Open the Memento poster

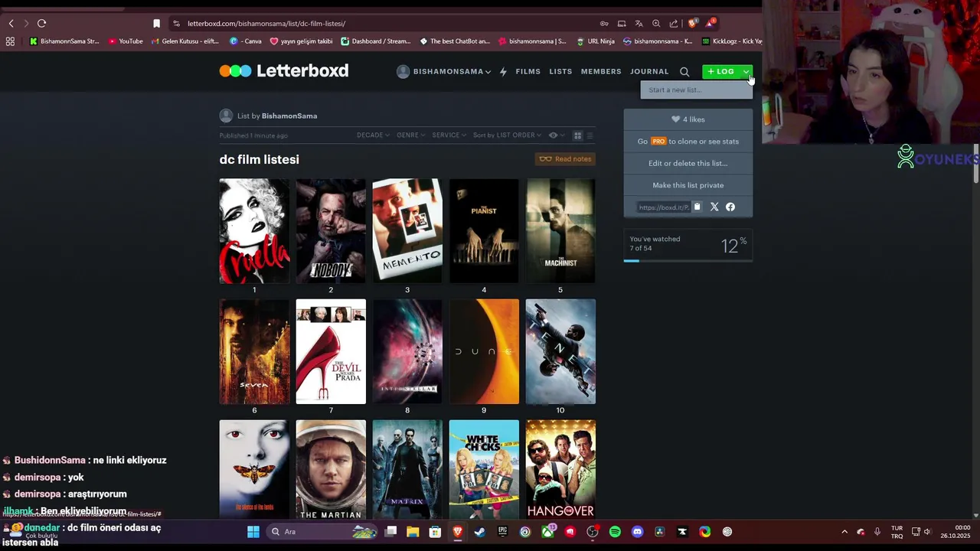tap(407, 231)
